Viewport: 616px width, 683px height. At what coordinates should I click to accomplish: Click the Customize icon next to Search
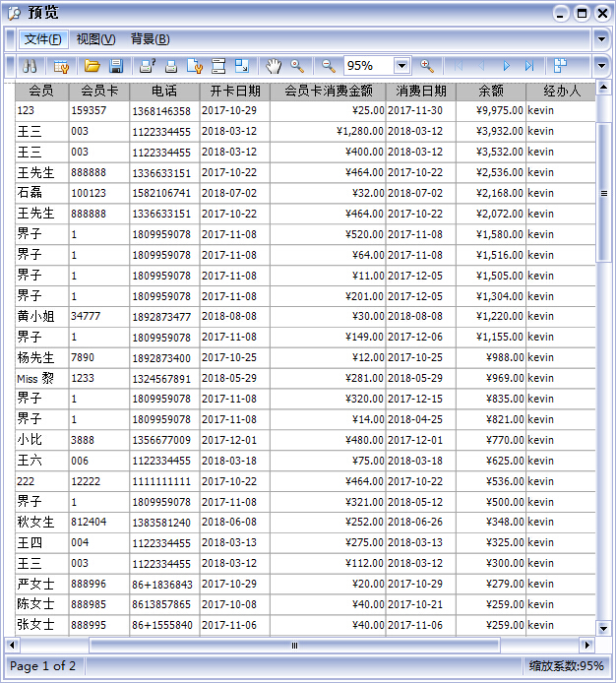[x=61, y=66]
